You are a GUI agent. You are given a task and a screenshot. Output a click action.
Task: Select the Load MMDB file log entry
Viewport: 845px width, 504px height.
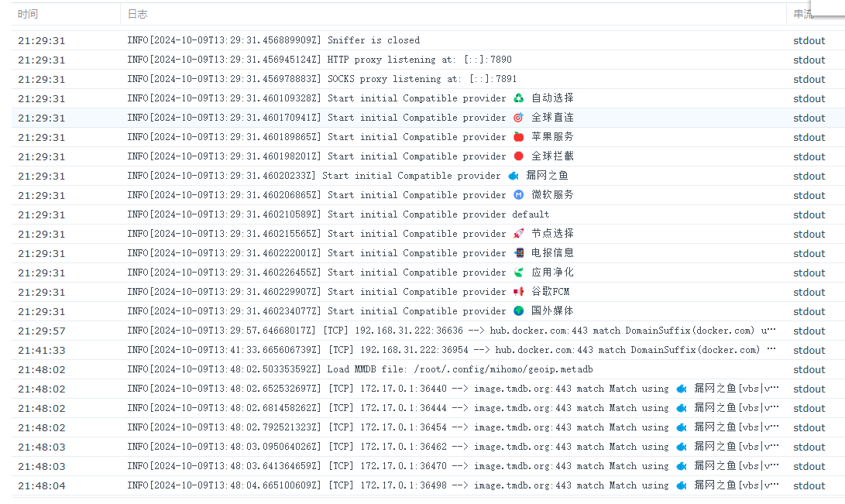point(360,369)
